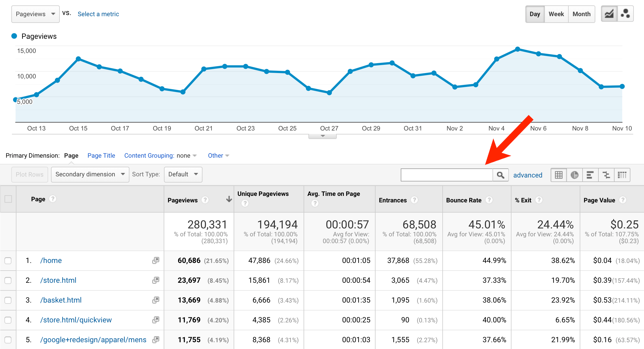Select the Data table view icon
The width and height of the screenshot is (644, 349).
(559, 175)
